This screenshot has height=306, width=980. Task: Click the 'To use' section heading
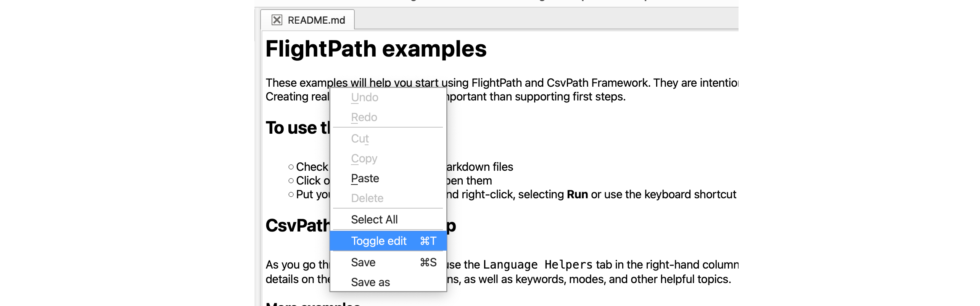297,128
